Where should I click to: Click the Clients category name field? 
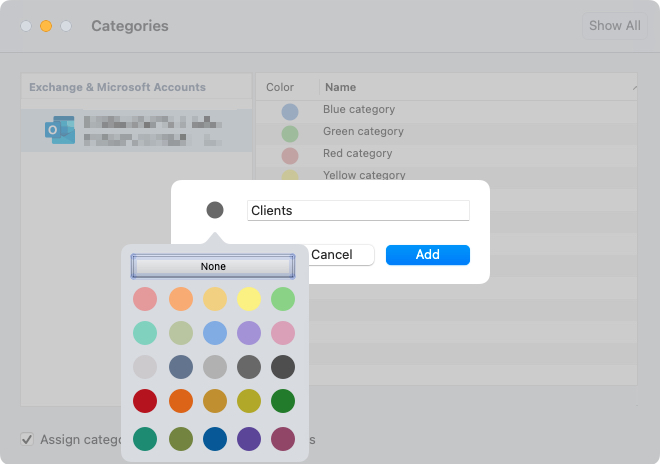click(358, 210)
